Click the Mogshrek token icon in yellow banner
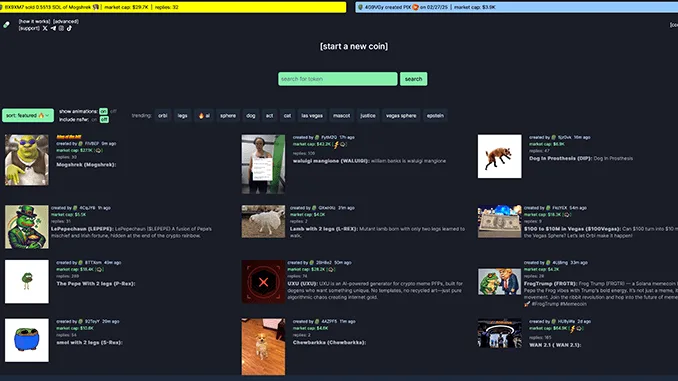This screenshot has height=381, width=678. (x=96, y=7)
